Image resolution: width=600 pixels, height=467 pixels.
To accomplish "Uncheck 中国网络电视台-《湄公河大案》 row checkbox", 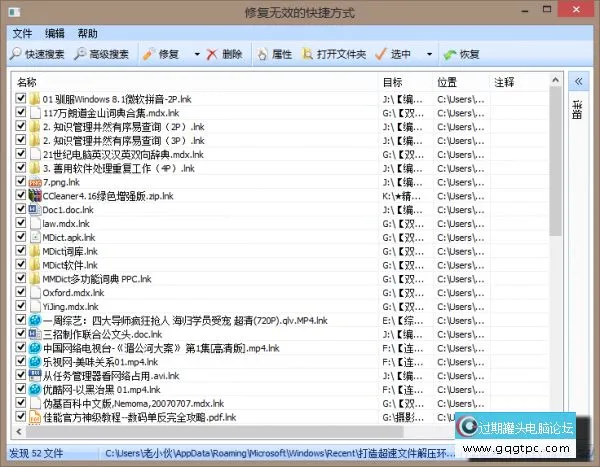I will pos(21,347).
